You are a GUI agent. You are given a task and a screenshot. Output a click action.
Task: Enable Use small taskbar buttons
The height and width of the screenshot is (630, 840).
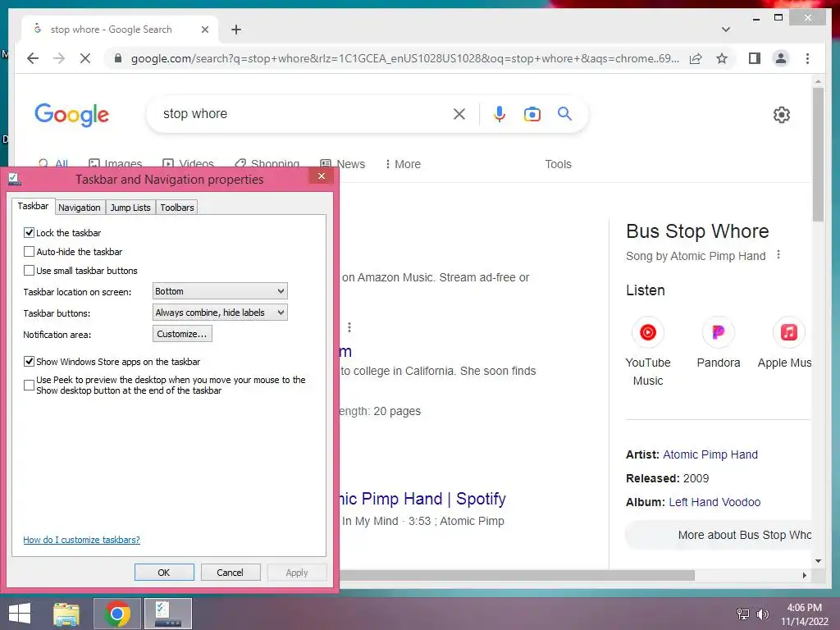pyautogui.click(x=29, y=270)
